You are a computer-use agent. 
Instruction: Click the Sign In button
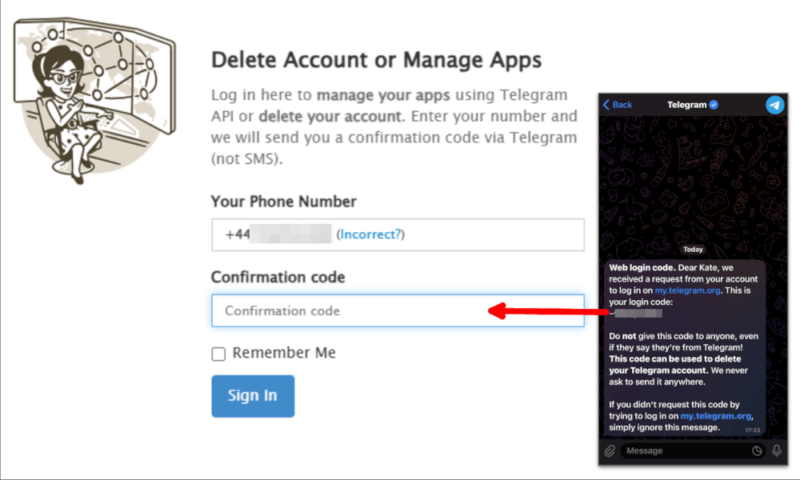click(253, 396)
